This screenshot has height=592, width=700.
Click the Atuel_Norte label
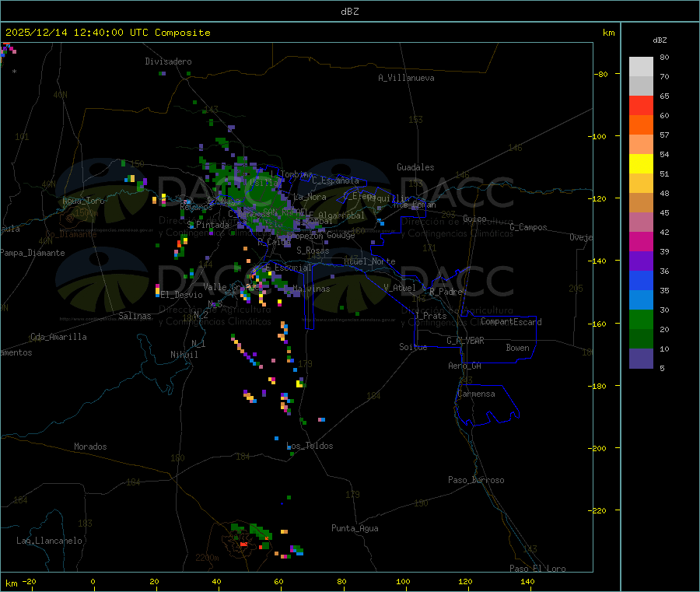(x=369, y=261)
